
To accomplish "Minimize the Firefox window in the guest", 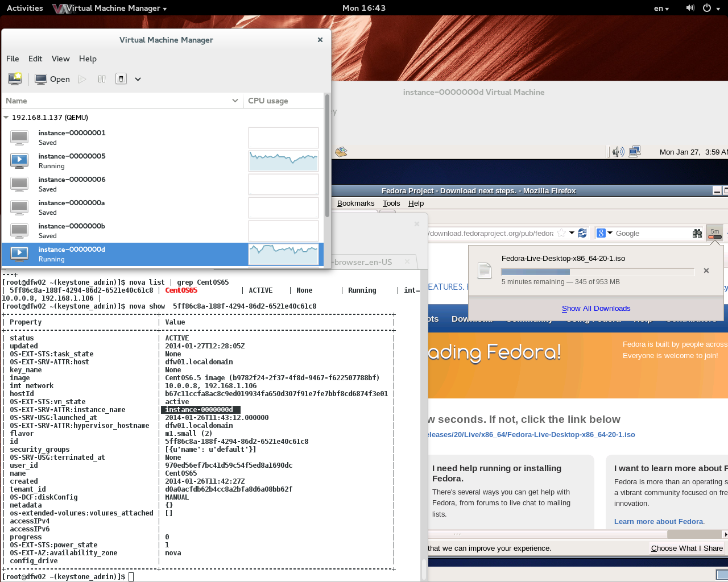I will pos(717,191).
